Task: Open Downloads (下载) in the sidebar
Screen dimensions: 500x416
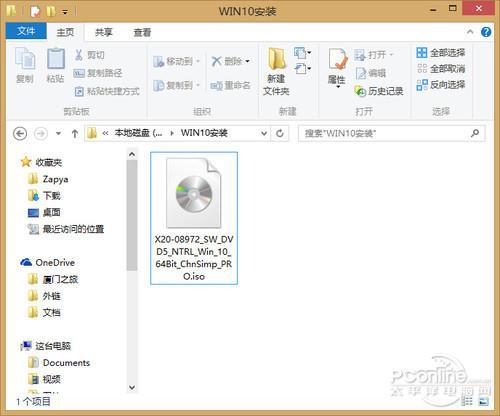Action: pyautogui.click(x=44, y=196)
